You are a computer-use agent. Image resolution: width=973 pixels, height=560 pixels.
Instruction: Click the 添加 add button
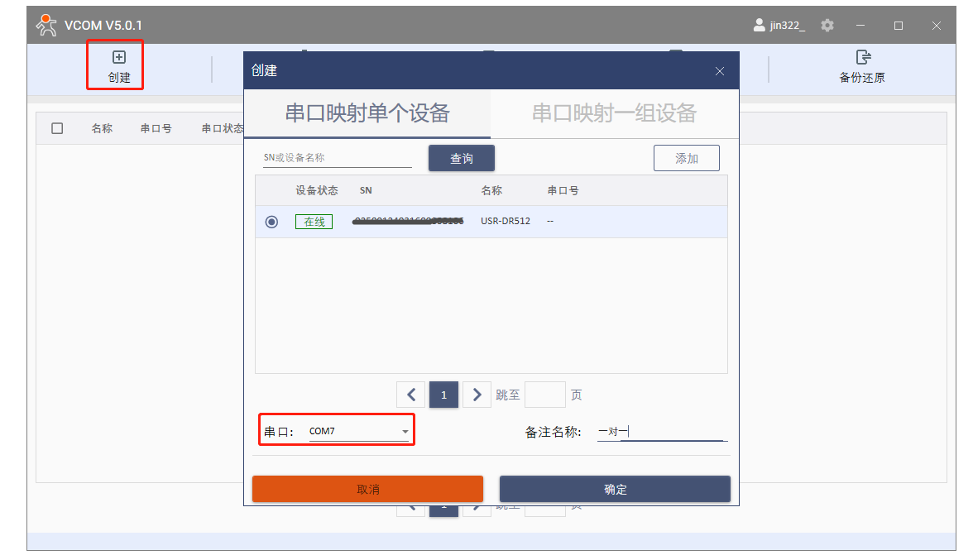click(x=686, y=158)
